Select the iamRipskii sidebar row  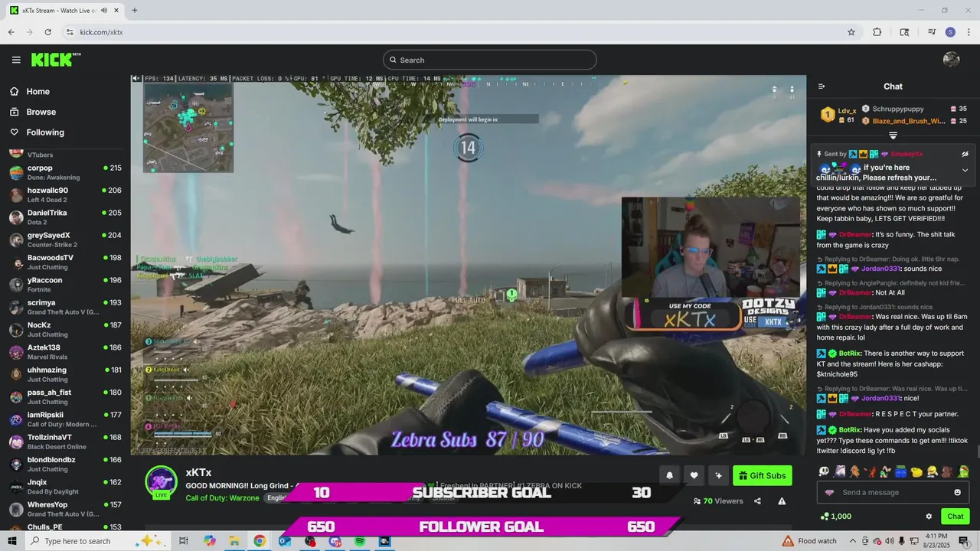(x=65, y=419)
